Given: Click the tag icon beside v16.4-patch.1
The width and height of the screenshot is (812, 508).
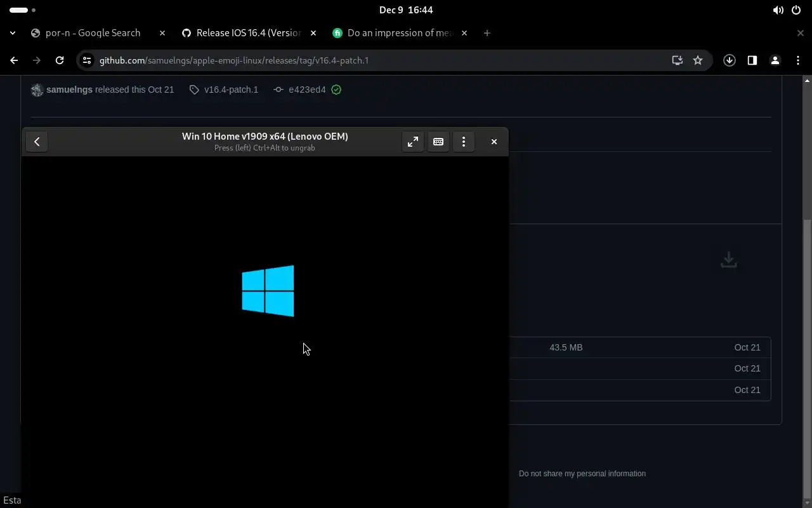Looking at the screenshot, I should coord(194,90).
